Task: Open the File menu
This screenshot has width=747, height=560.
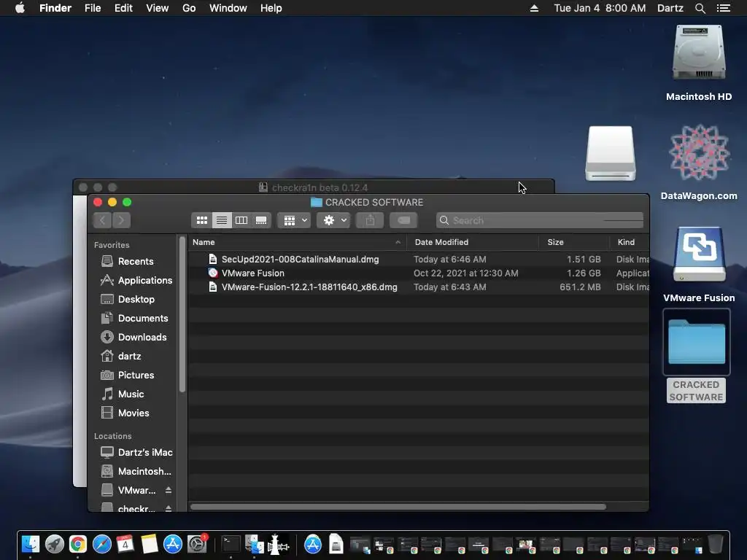Action: click(x=93, y=8)
